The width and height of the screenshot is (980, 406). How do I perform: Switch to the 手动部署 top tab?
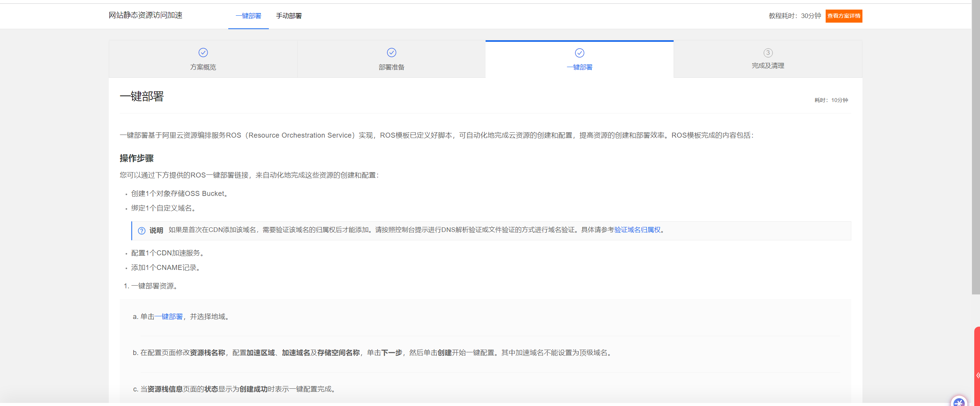pos(289,16)
